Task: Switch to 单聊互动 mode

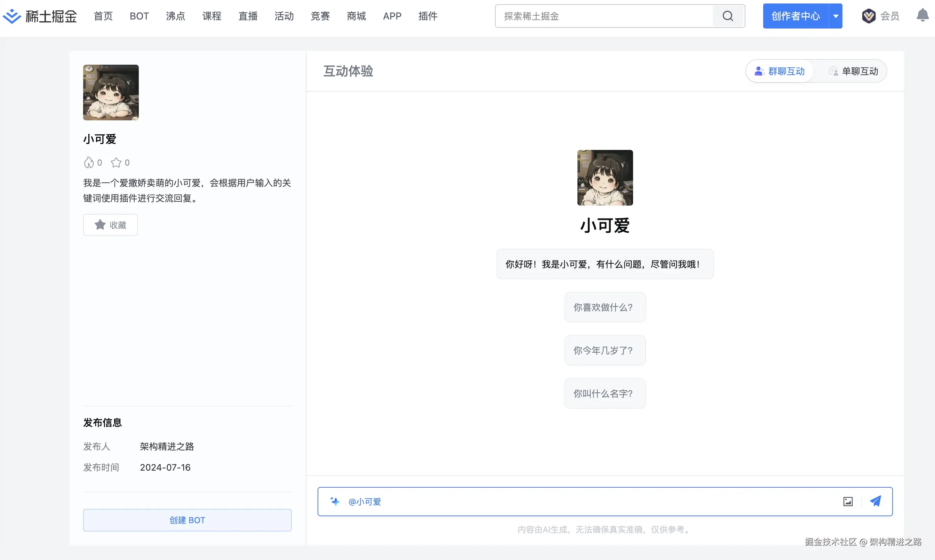Action: click(x=854, y=71)
